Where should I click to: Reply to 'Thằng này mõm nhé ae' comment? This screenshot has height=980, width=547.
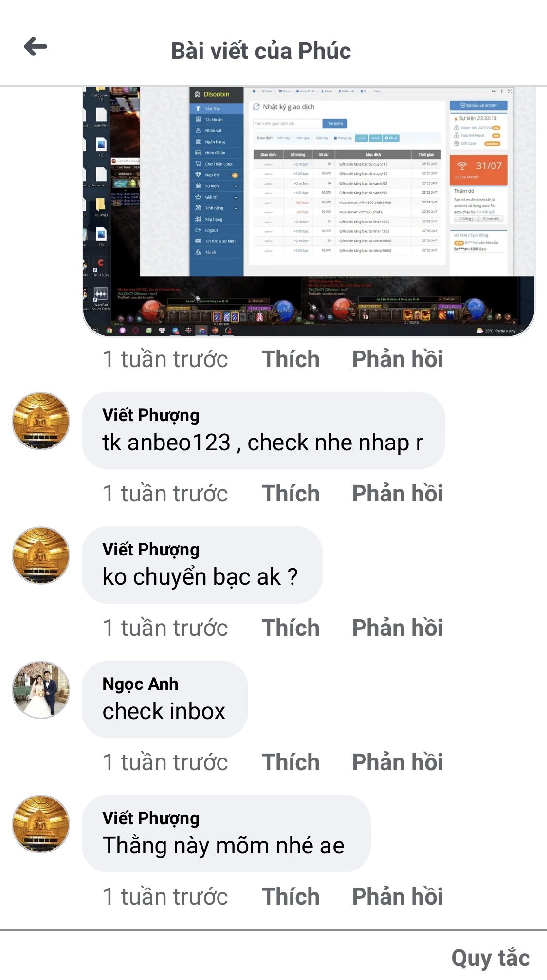(x=398, y=897)
